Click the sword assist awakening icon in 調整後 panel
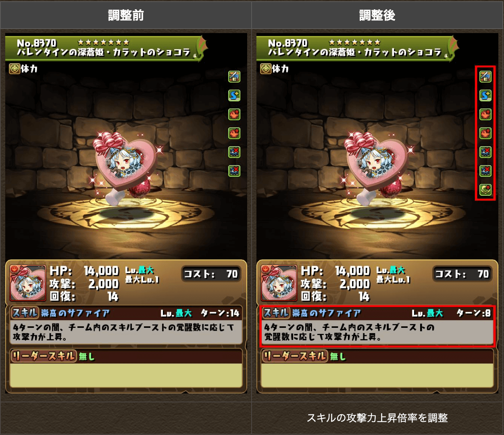Viewport: 504px width, 435px height. (485, 76)
